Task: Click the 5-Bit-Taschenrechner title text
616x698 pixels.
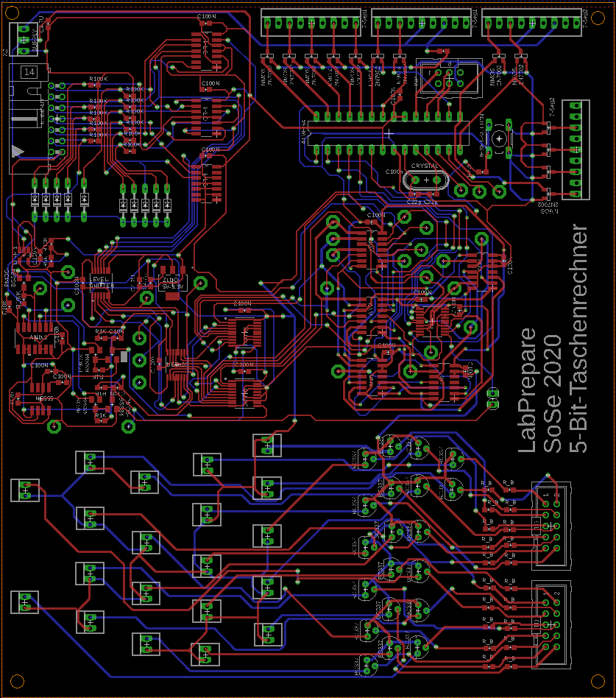Action: coord(579,339)
